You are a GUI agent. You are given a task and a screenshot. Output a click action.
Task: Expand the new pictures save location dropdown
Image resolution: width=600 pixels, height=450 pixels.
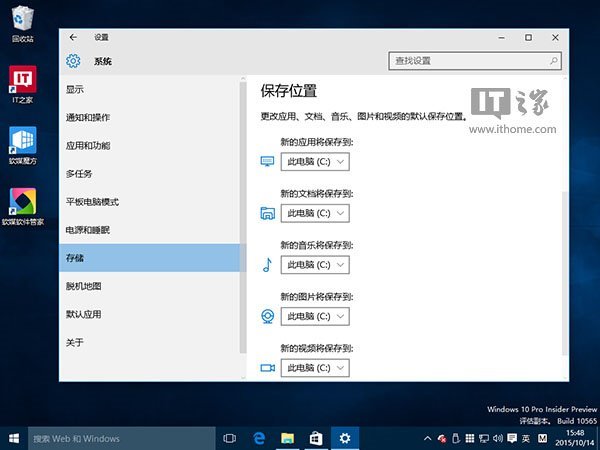(315, 316)
